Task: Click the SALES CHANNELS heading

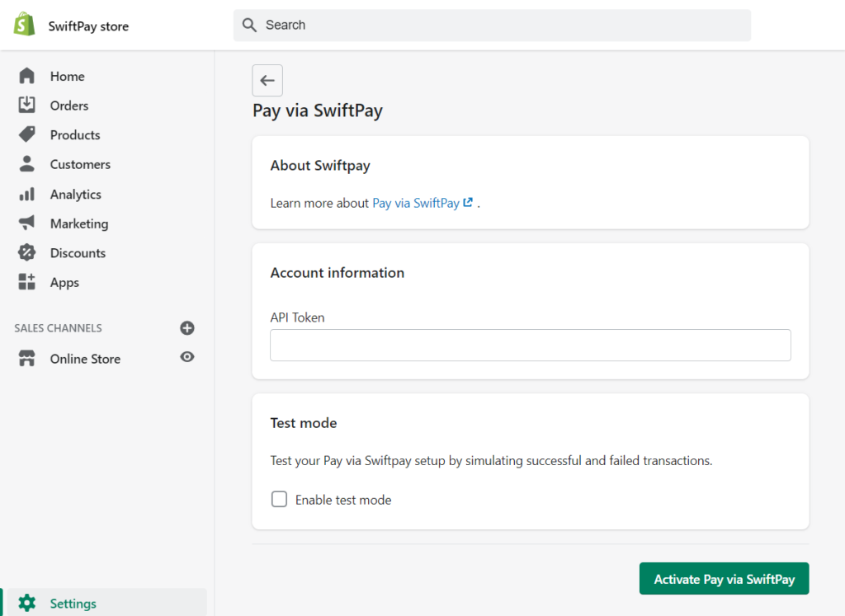Action: click(59, 328)
